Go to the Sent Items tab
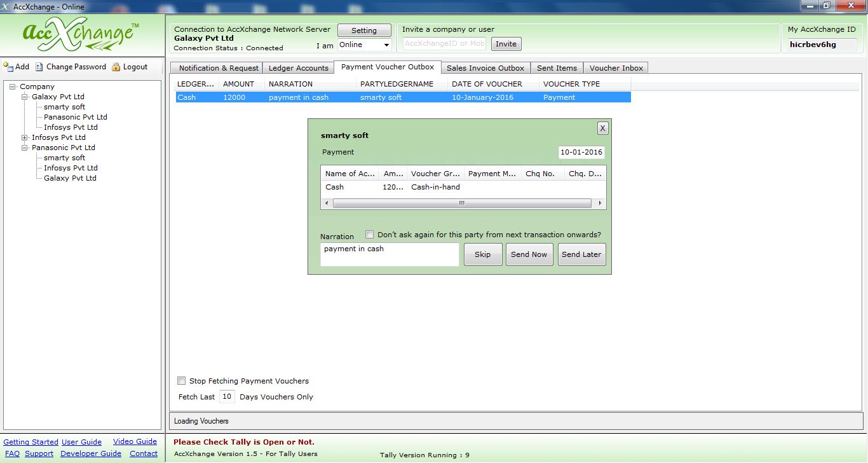Screen dimensions: 868x463 [557, 68]
